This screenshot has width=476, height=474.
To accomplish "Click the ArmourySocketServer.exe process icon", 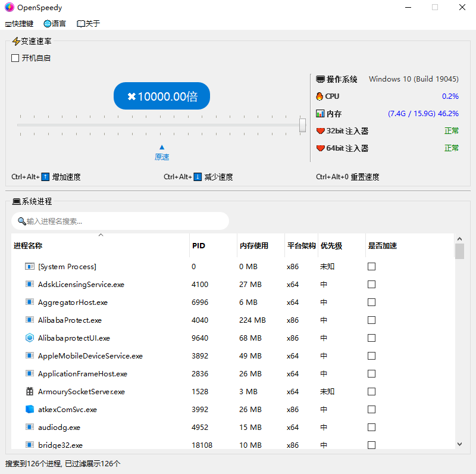I will (x=30, y=392).
